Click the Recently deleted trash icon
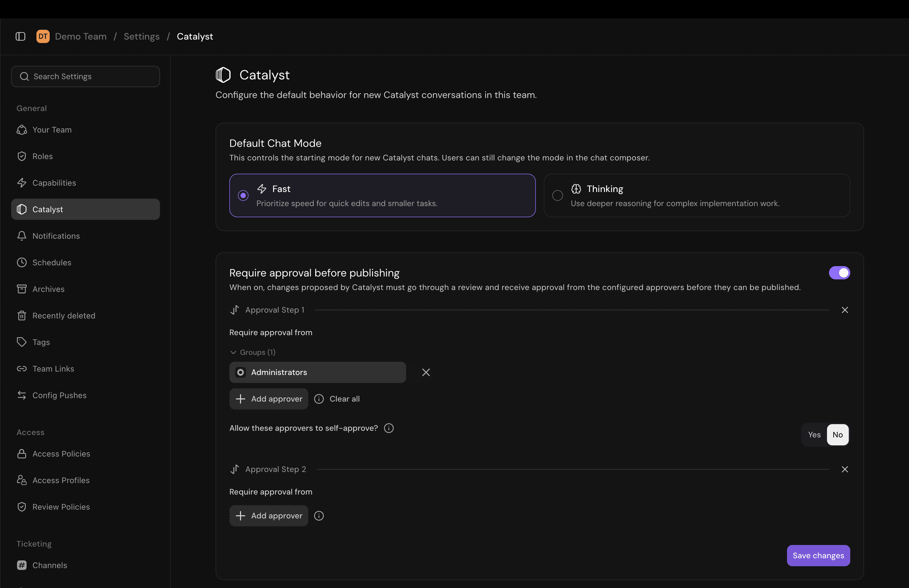The image size is (909, 588). [22, 316]
